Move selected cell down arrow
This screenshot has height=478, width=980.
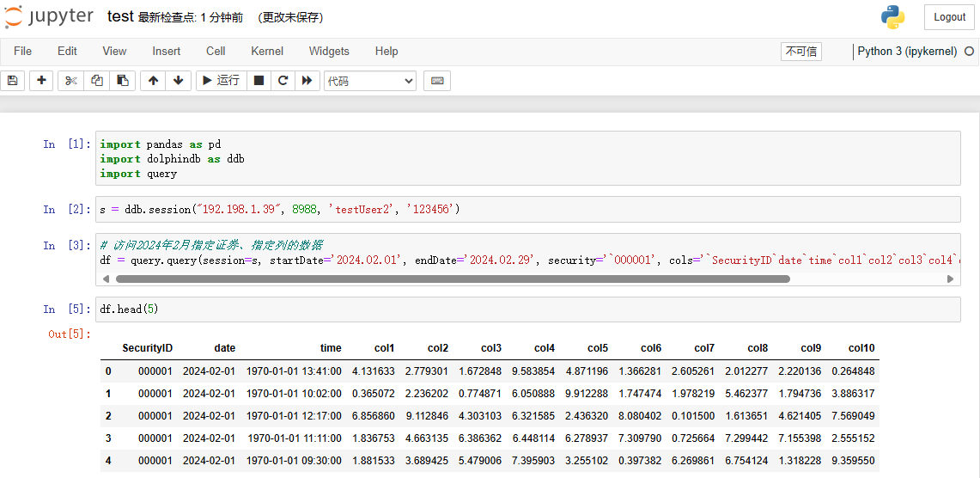point(178,81)
